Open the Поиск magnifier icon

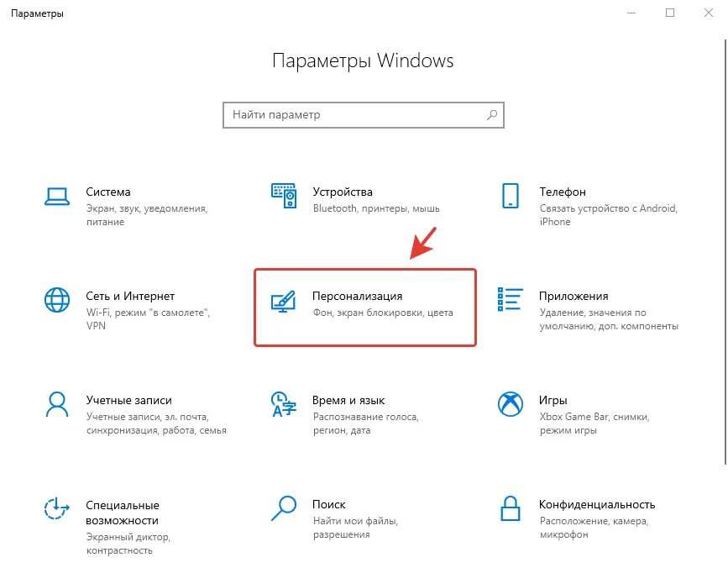pos(283,508)
